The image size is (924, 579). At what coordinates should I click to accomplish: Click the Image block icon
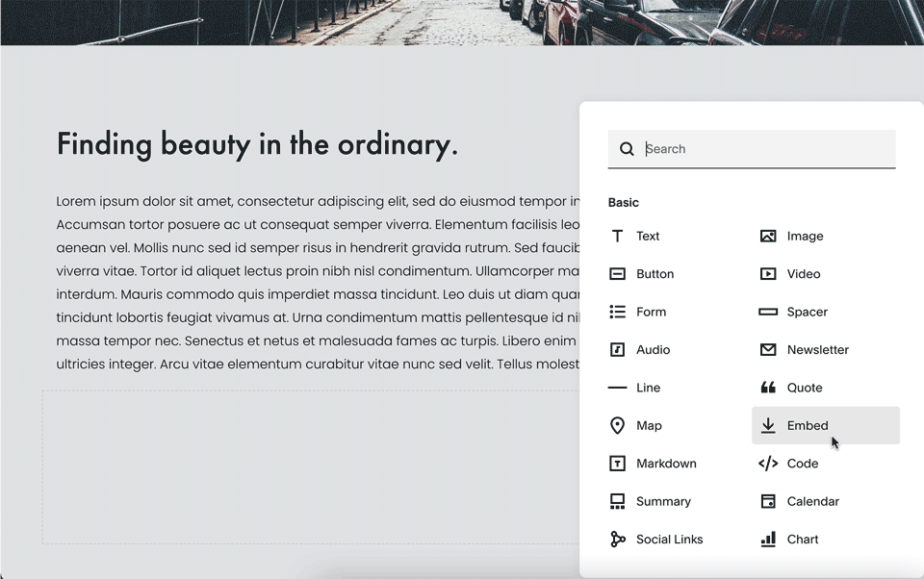[x=768, y=237]
